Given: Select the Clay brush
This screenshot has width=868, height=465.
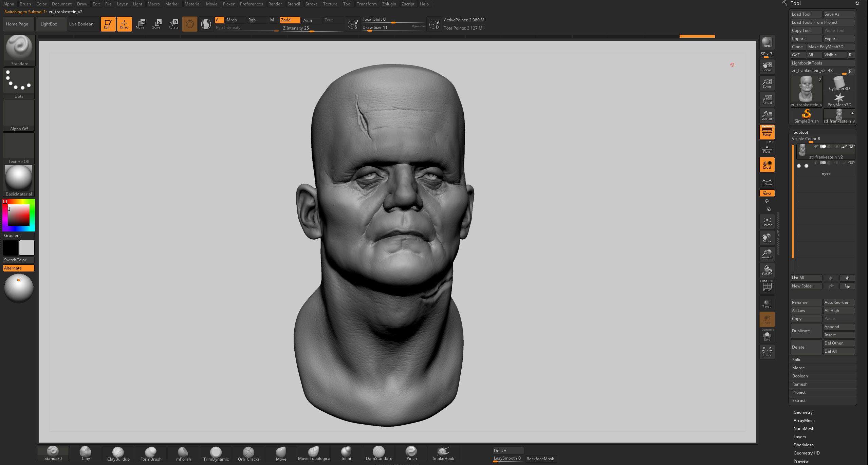Looking at the screenshot, I should tap(86, 453).
